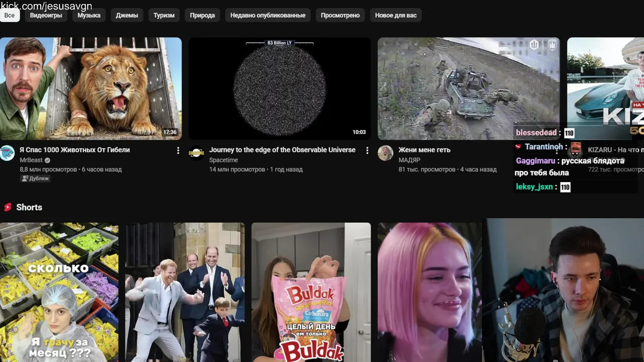
Task: Open title 'Journey to the edge of the Observable Universe'
Action: point(282,150)
